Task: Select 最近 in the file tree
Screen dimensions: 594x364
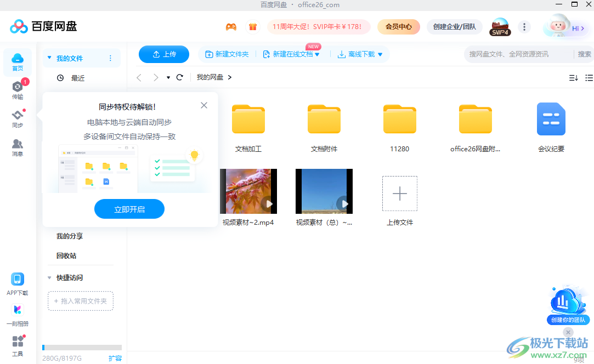Action: pyautogui.click(x=78, y=78)
